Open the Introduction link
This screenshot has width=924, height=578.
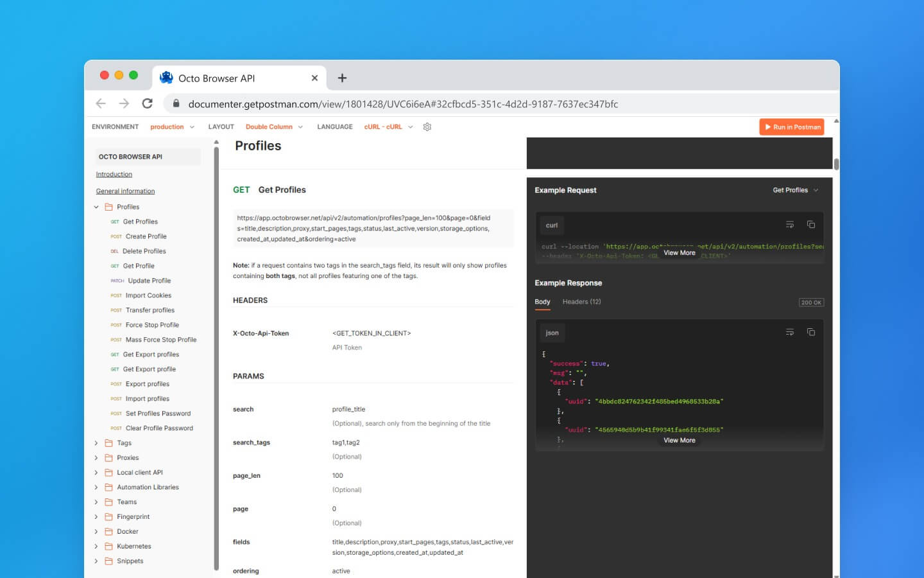point(114,175)
